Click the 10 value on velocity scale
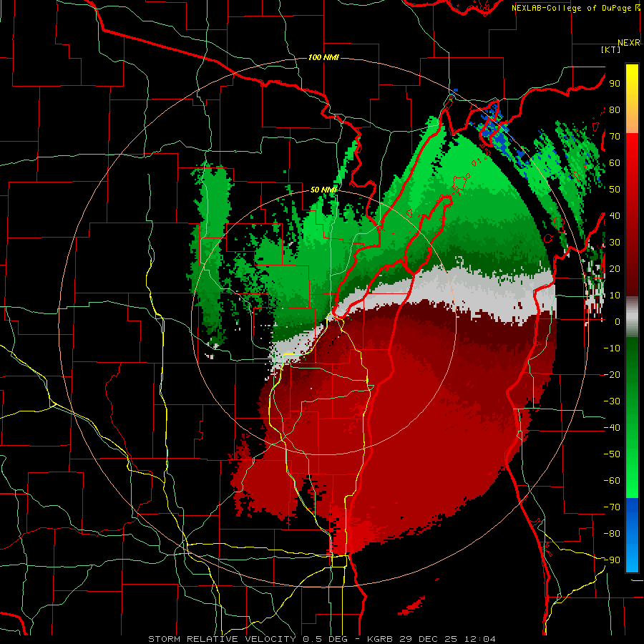The width and height of the screenshot is (644, 644). pyautogui.click(x=615, y=296)
